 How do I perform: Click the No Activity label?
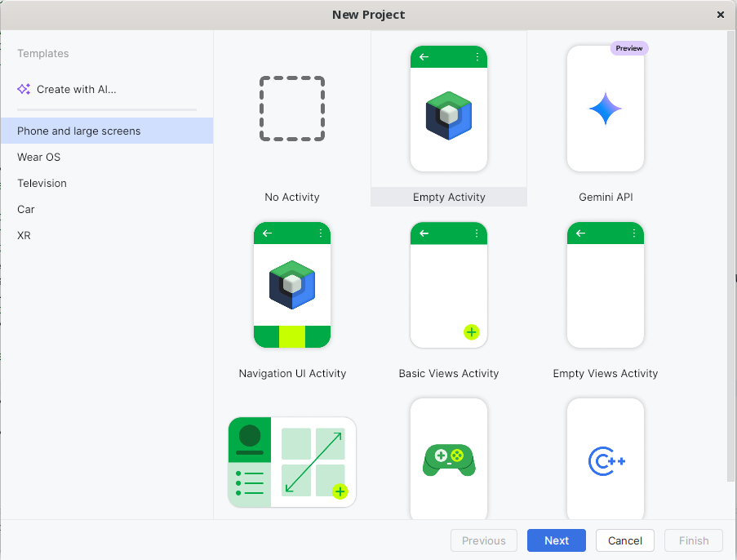pos(292,197)
